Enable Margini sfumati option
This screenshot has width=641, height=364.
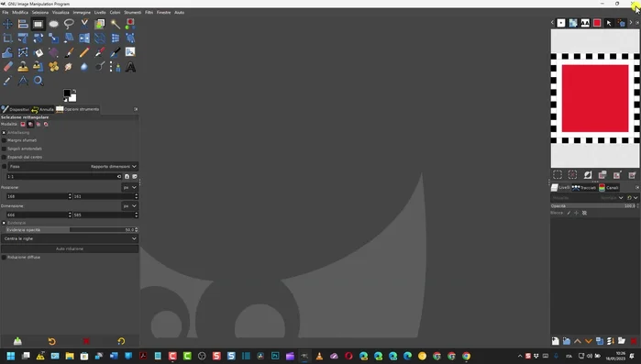[x=4, y=140]
